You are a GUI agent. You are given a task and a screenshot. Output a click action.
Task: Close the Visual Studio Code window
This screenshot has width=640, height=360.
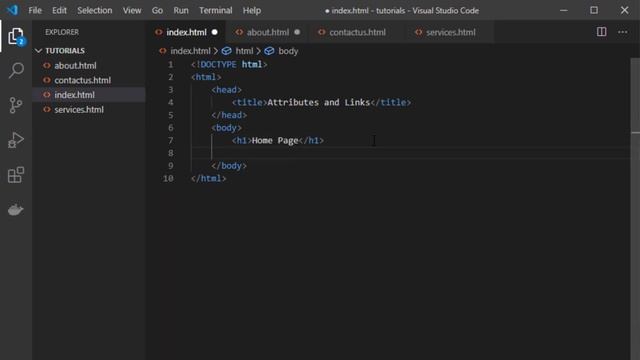[624, 10]
